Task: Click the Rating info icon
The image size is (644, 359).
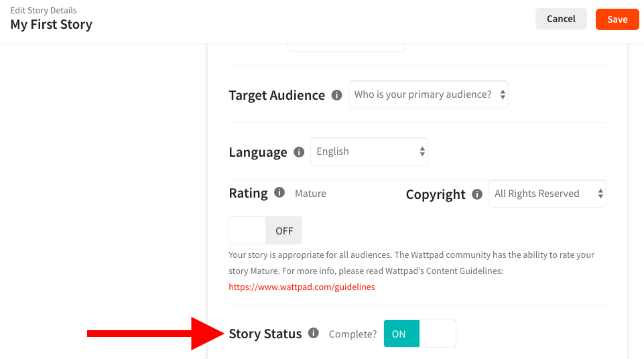Action: pos(279,193)
